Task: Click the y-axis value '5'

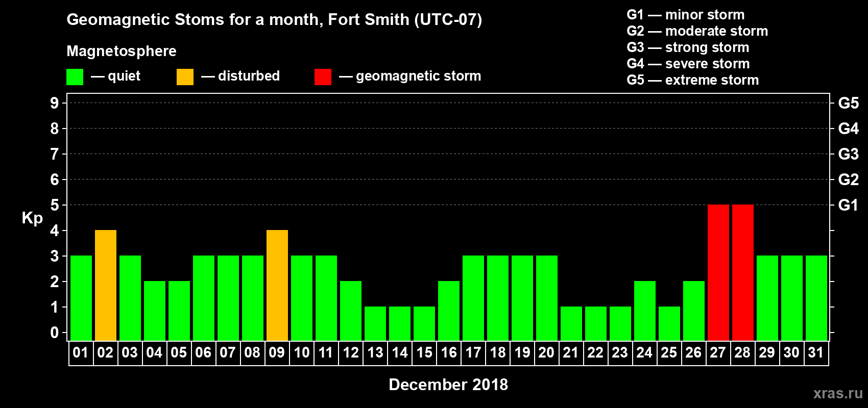Action: pos(55,205)
